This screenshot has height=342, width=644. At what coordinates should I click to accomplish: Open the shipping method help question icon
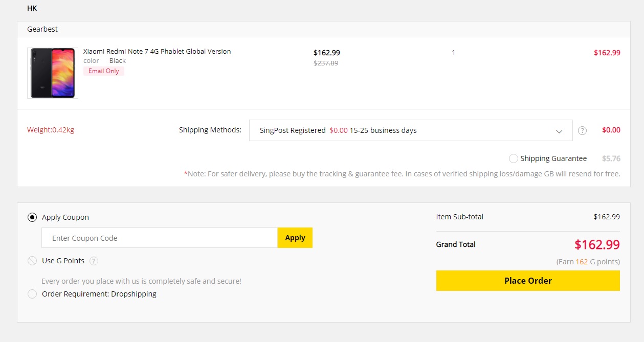click(x=582, y=130)
